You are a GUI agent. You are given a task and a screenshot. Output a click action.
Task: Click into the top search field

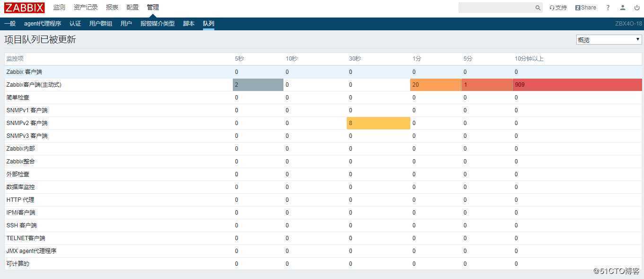(x=497, y=8)
